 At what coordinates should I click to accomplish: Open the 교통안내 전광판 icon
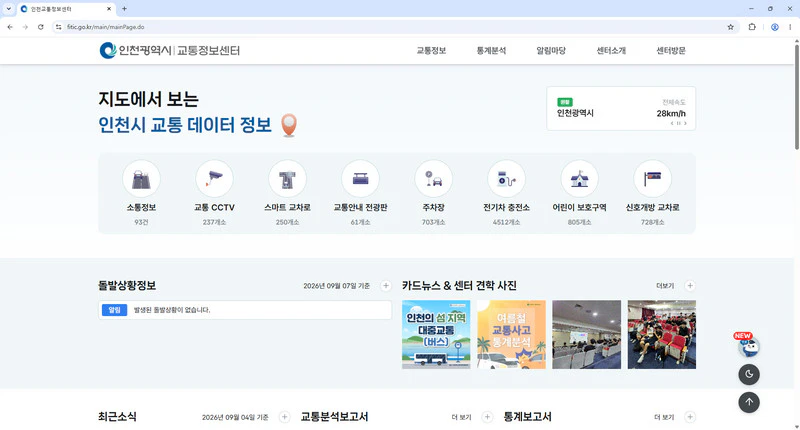point(360,179)
